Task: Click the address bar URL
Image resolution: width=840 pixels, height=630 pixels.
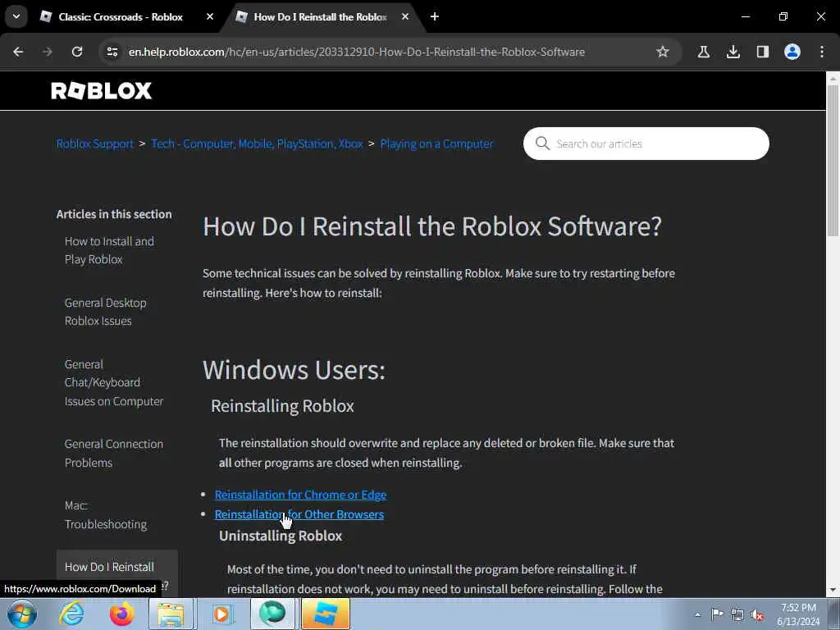Action: coord(356,52)
